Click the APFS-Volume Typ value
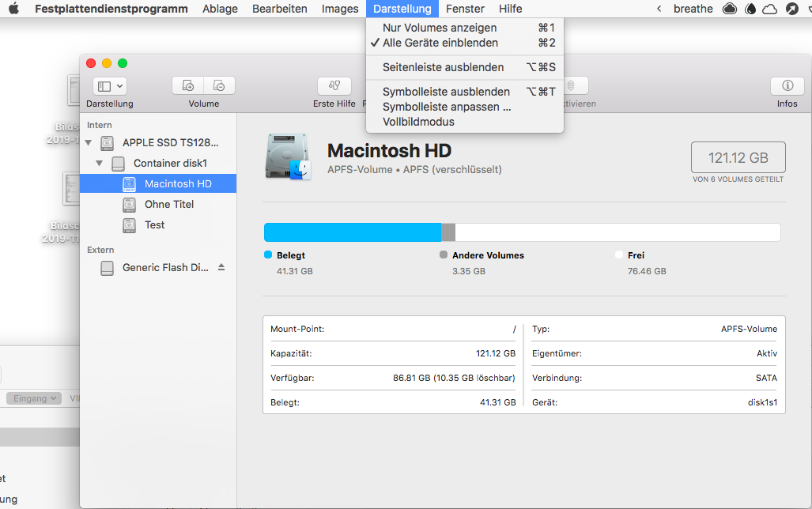The width and height of the screenshot is (812, 509). click(749, 329)
